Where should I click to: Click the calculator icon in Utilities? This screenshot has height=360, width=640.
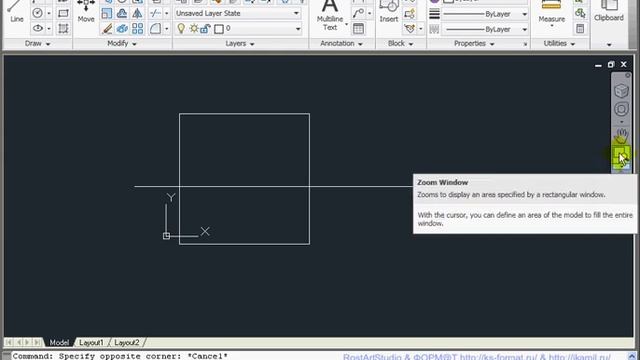coord(580,29)
